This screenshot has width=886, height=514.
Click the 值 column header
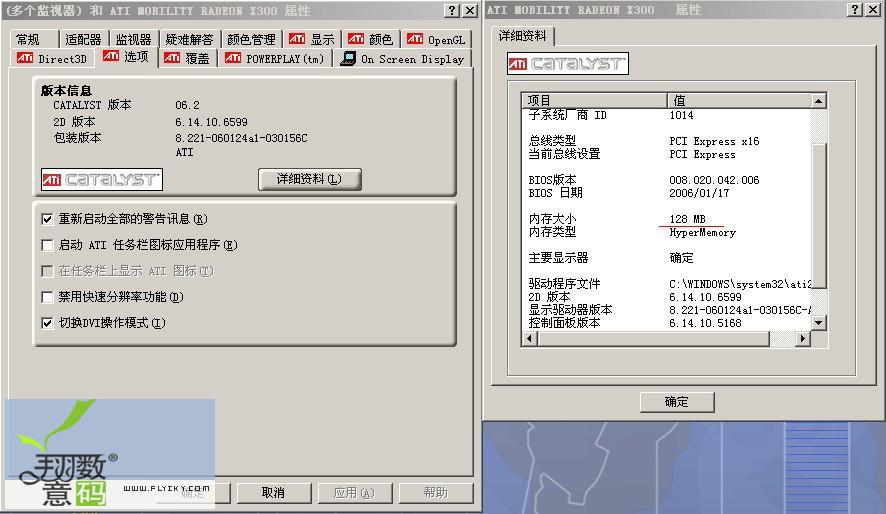pos(739,101)
